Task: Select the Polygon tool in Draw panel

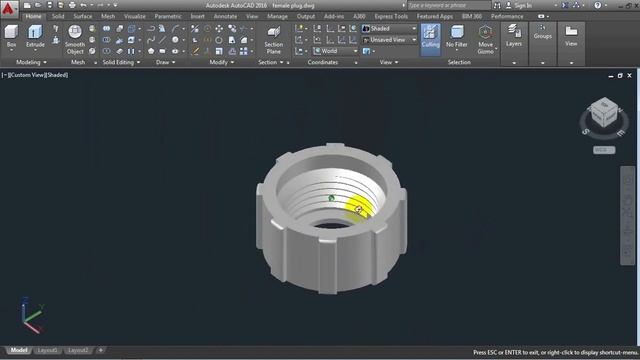Action: point(151,51)
